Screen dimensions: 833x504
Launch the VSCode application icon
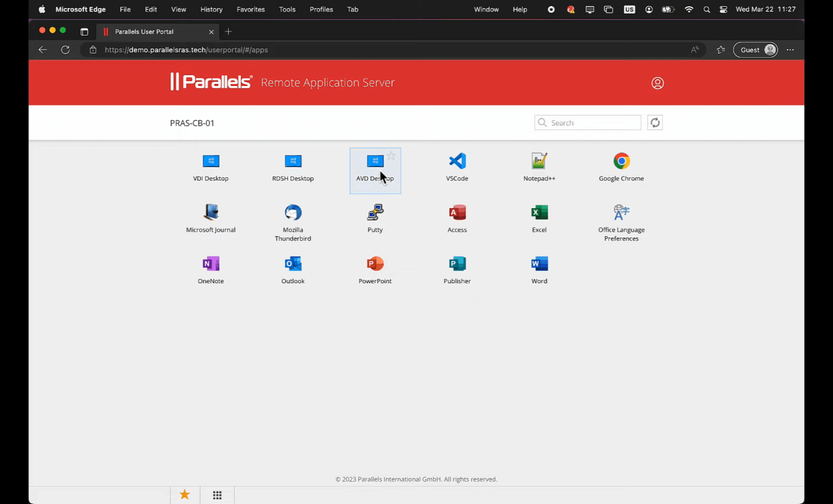[x=457, y=162]
